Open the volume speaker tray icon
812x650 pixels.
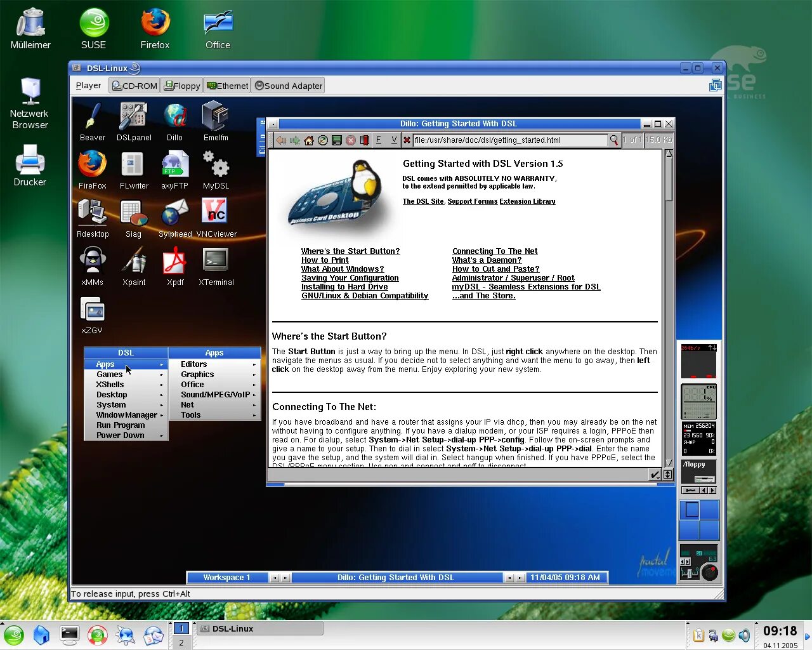pyautogui.click(x=744, y=635)
